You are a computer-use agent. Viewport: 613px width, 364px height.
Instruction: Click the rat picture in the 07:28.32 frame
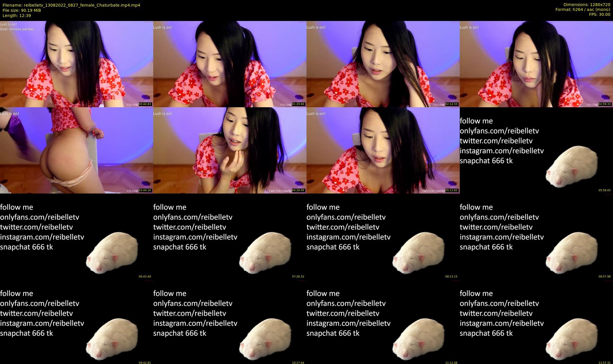click(265, 252)
